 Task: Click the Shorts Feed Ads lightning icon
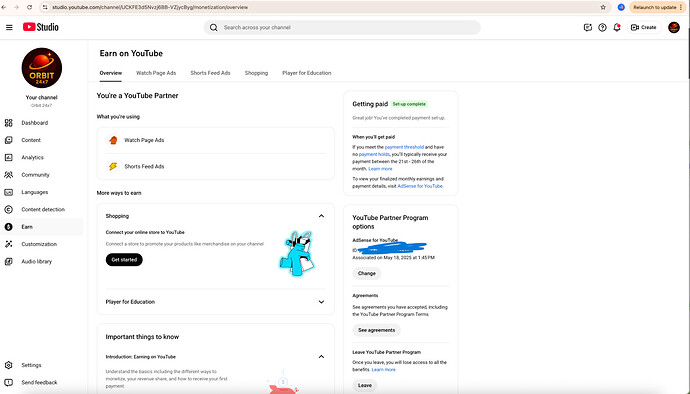coord(113,166)
